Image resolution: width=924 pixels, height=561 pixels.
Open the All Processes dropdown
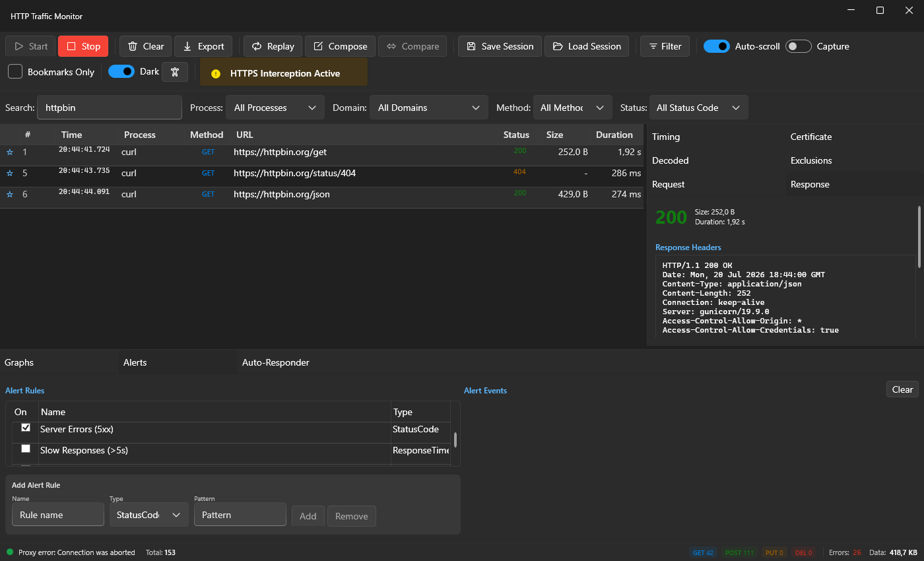275,108
